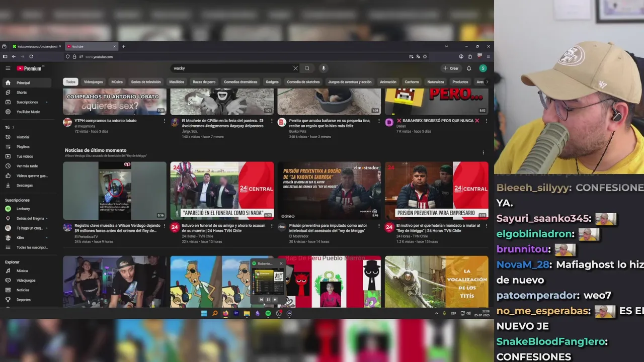Image resolution: width=644 pixels, height=362 pixels.
Task: Open YouTube Music in sidebar
Action: pyautogui.click(x=26, y=112)
